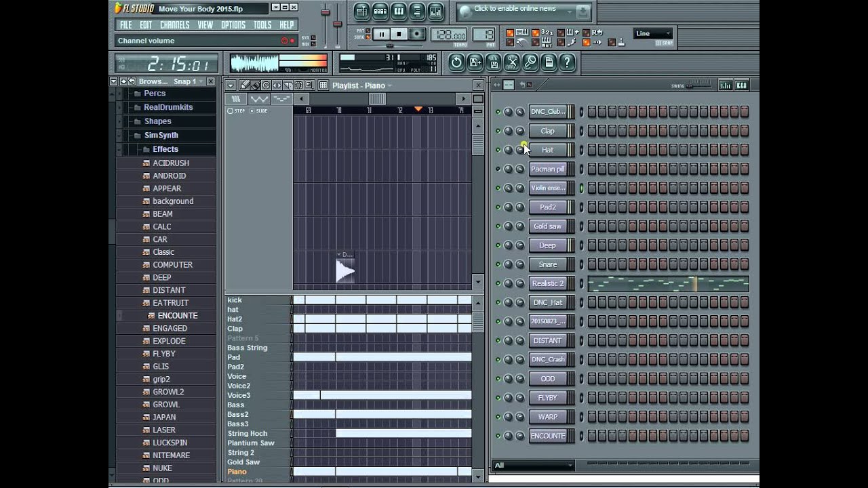Viewport: 868px width, 488px height.
Task: Open the audio editor scissors icon
Action: click(x=512, y=62)
